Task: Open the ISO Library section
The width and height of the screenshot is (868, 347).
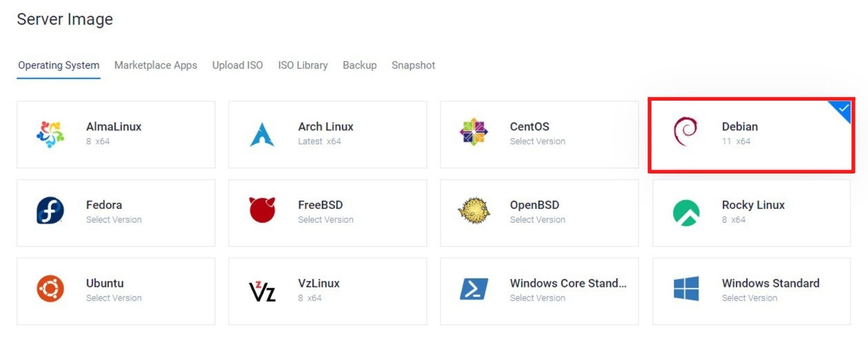Action: [302, 65]
